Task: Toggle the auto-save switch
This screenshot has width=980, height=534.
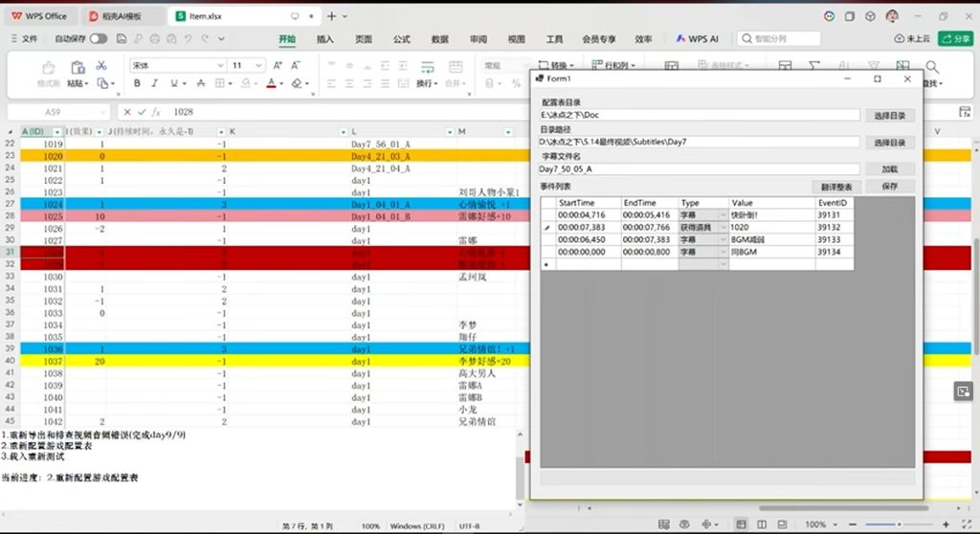Action: (99, 39)
